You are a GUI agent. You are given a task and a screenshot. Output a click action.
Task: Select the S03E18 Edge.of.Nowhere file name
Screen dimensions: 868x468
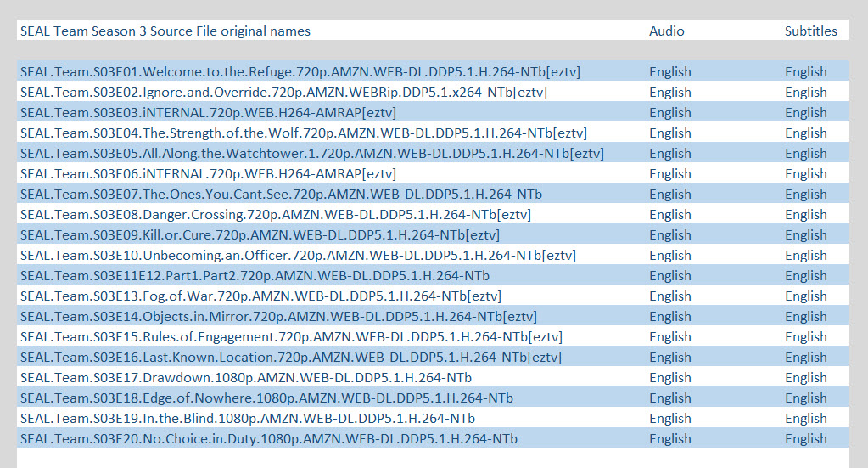[x=266, y=398]
